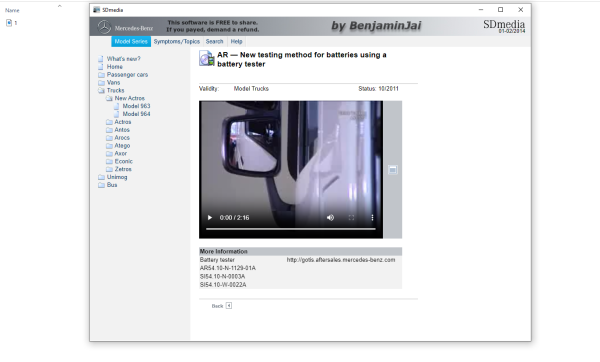
Task: Go to Home in the tree
Action: 114,67
